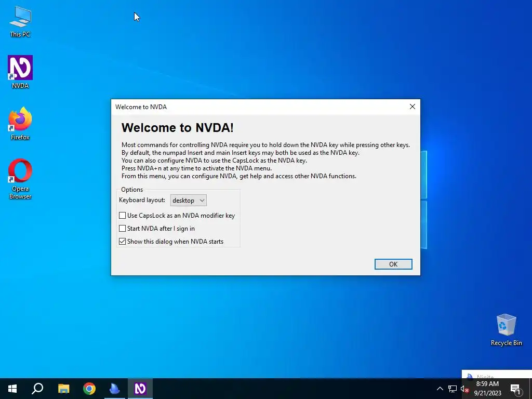Screen dimensions: 532x399
Task: Open the Windows Start menu
Action: [12, 389]
